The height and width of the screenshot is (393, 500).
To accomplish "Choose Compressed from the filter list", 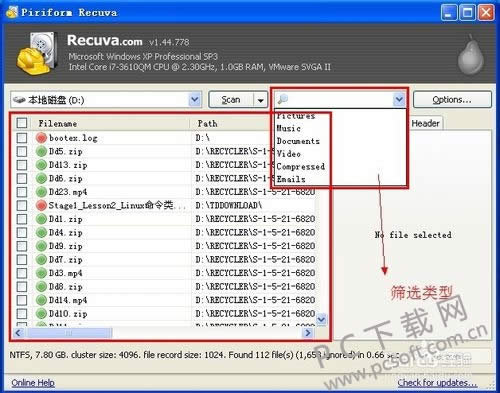I will click(300, 166).
